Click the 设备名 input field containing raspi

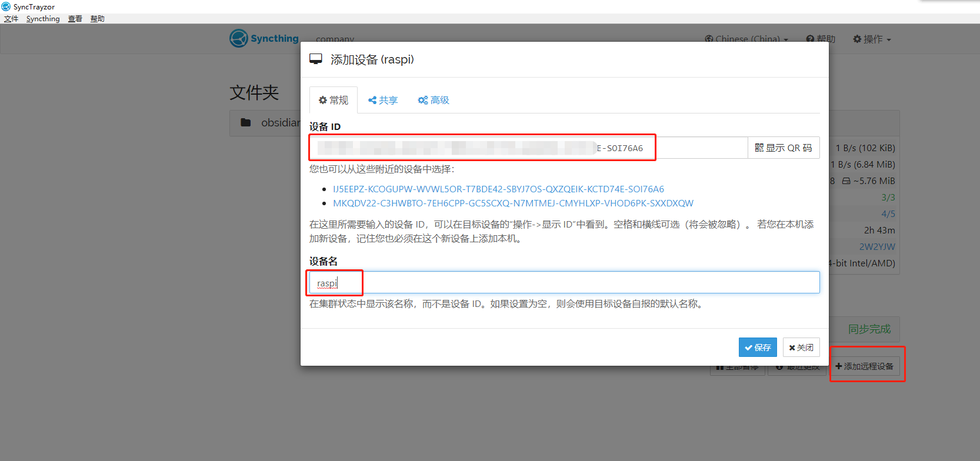coord(564,283)
